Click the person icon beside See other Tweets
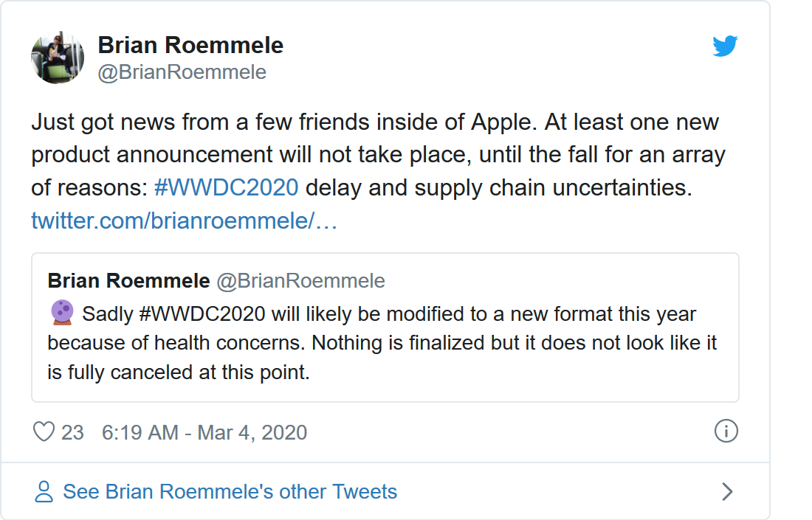812x520 pixels. (44, 492)
